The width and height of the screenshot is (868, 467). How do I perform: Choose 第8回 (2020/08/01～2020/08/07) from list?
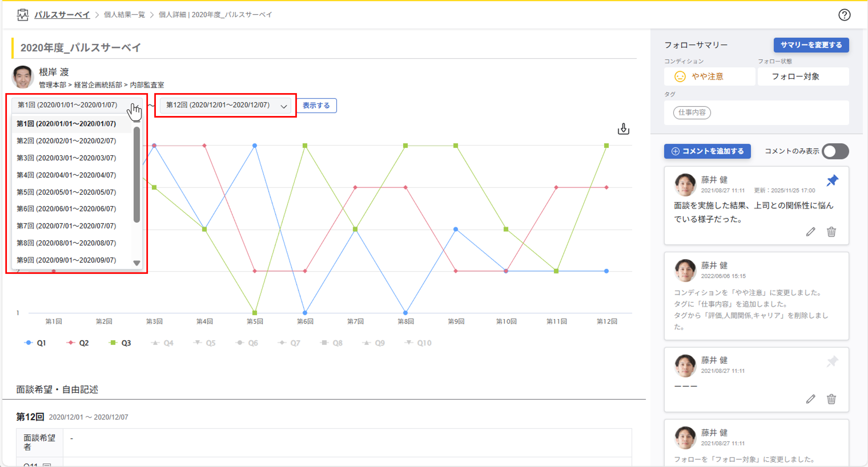[x=66, y=243]
